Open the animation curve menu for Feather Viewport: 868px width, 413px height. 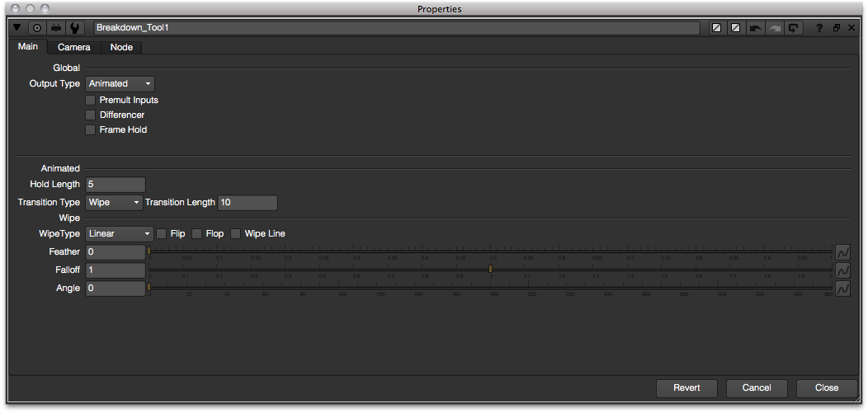click(843, 252)
